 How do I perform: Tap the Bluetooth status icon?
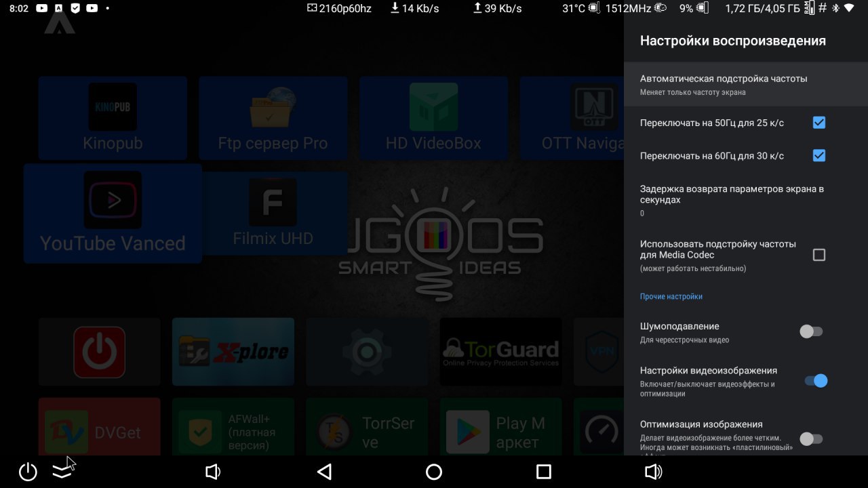coord(835,8)
